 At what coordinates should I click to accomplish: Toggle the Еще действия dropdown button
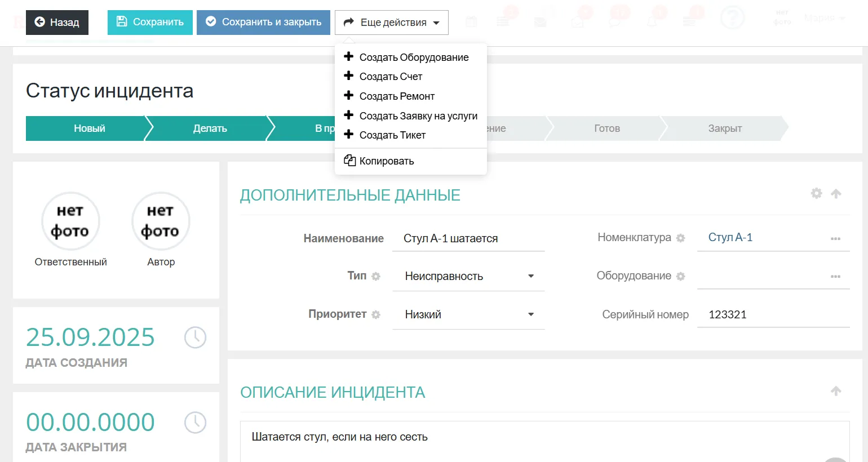coord(392,23)
